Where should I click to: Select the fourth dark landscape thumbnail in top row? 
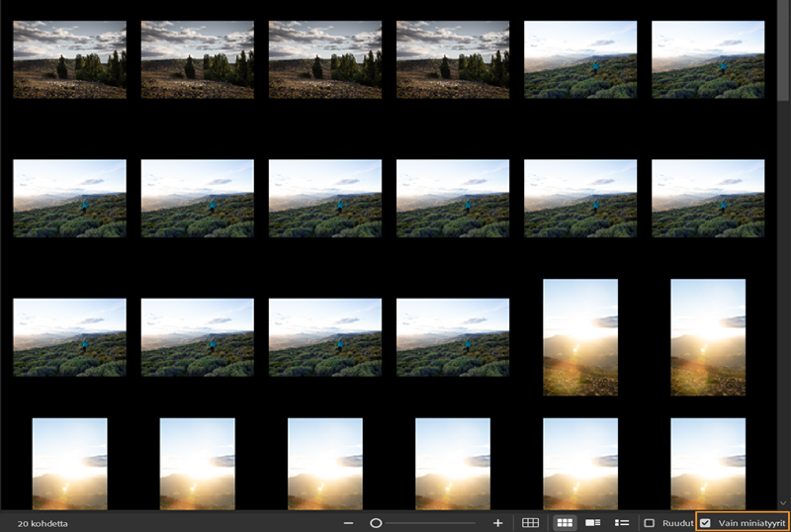(x=453, y=59)
